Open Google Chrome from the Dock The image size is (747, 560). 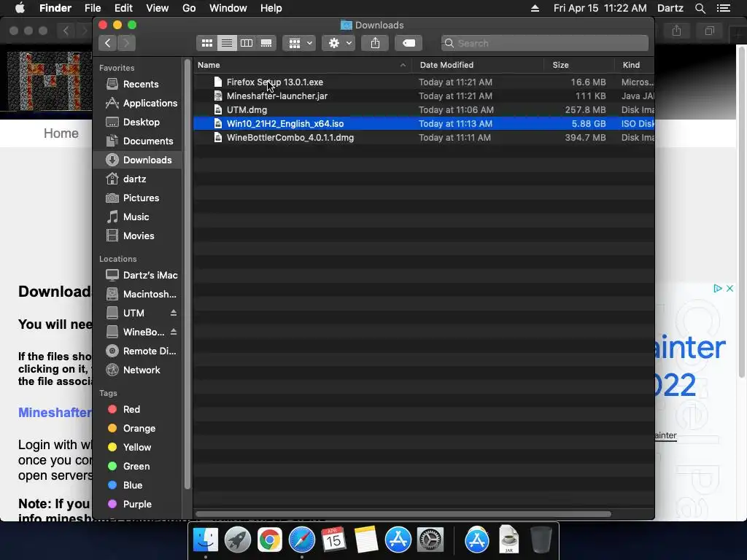270,540
